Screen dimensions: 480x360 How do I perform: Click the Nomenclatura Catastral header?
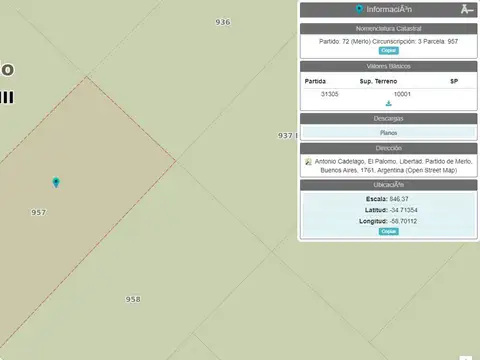click(389, 29)
